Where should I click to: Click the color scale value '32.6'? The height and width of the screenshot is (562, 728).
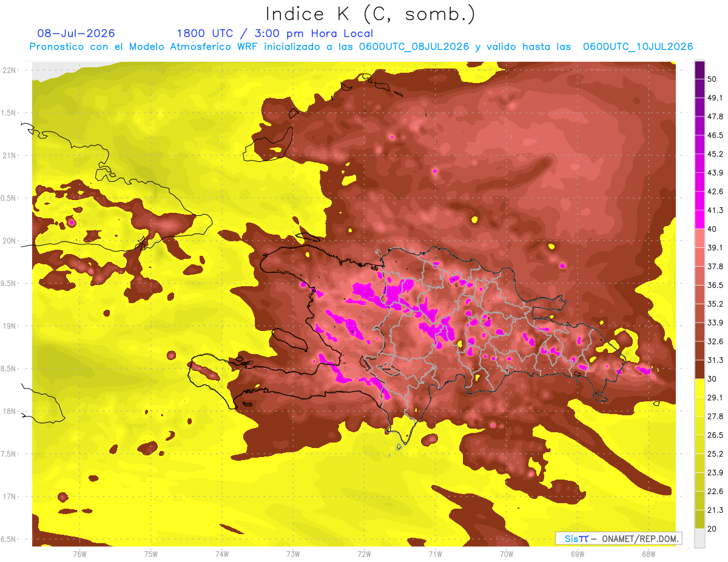pyautogui.click(x=715, y=341)
